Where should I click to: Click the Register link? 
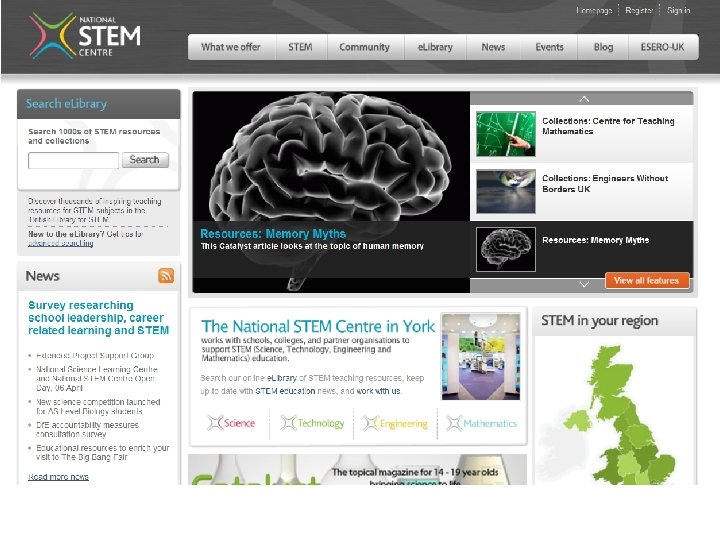pos(639,10)
